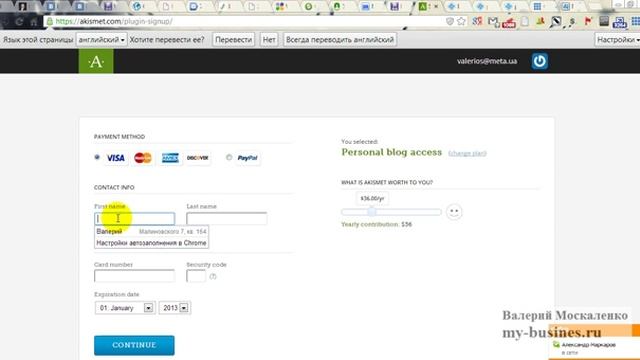This screenshot has height=360, width=640.
Task: Open the expiration year dropdown
Action: click(175, 308)
